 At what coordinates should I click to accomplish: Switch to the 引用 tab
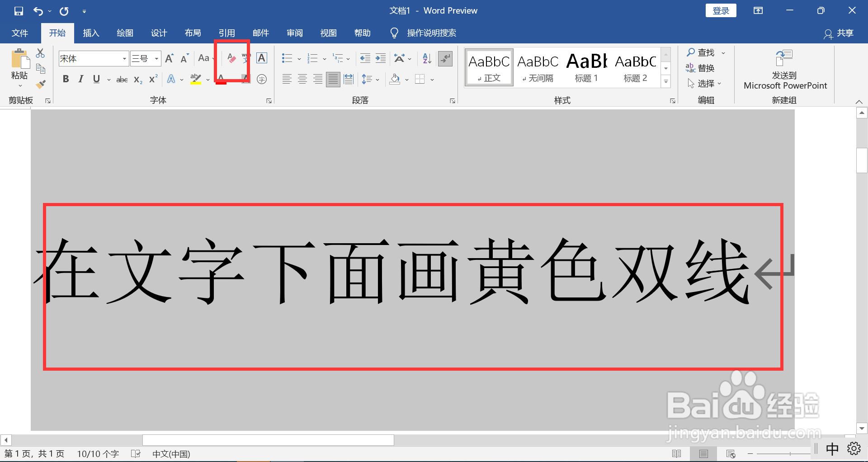tap(226, 33)
